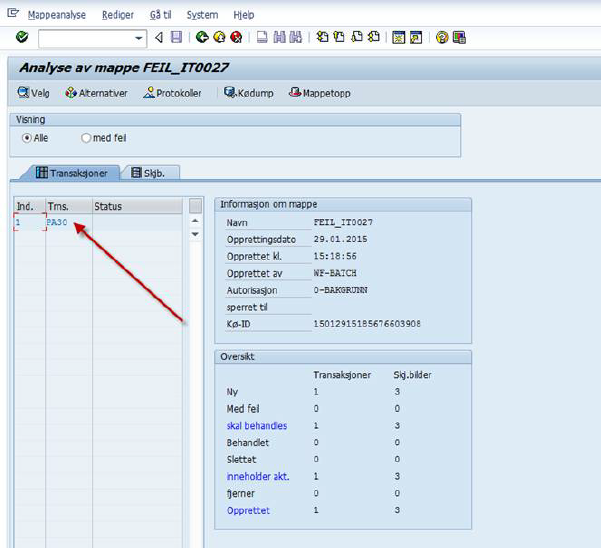The image size is (601, 548).
Task: Open the command field dropdown arrow
Action: 139,38
